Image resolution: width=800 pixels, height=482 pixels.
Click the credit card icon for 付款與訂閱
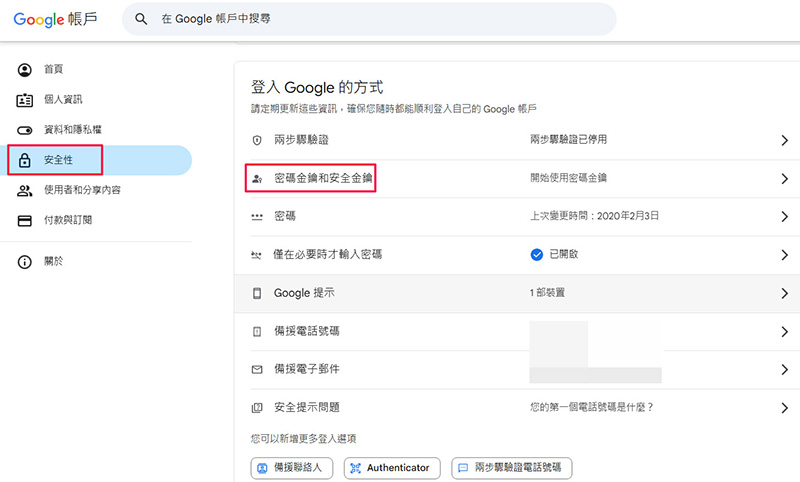coord(25,220)
